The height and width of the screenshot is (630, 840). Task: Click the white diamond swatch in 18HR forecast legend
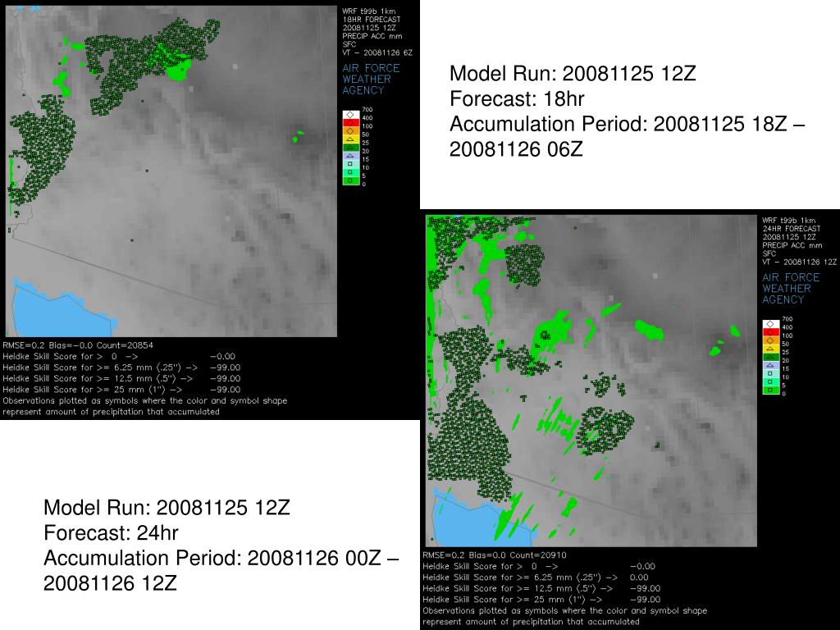click(350, 115)
